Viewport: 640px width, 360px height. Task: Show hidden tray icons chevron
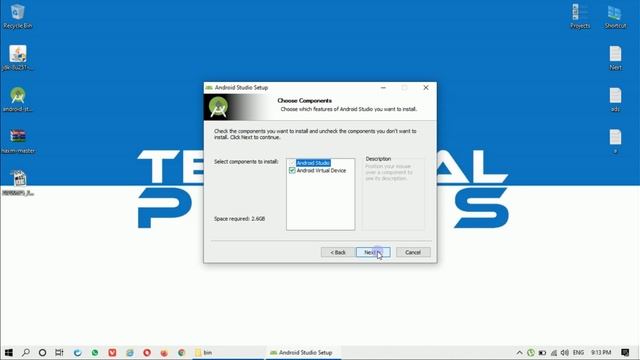(519, 352)
